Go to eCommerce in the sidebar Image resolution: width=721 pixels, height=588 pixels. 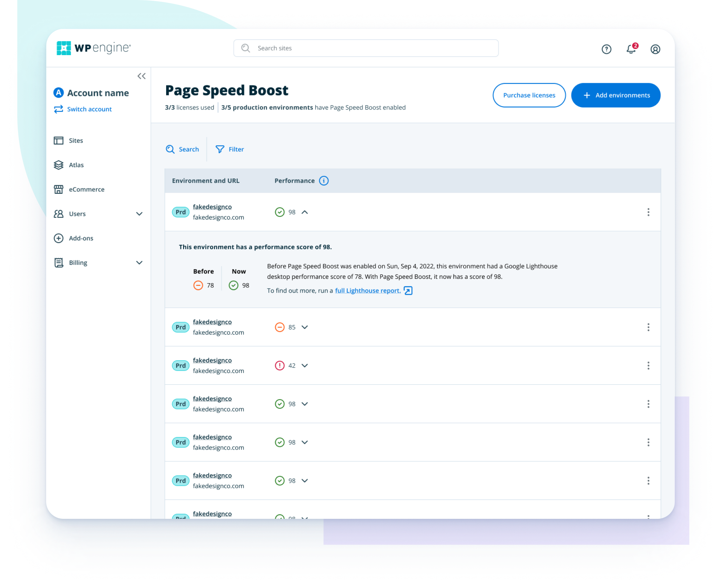[87, 190]
